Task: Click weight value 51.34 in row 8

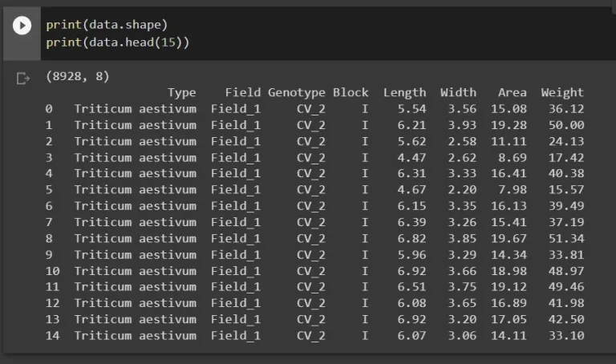Action: [566, 239]
